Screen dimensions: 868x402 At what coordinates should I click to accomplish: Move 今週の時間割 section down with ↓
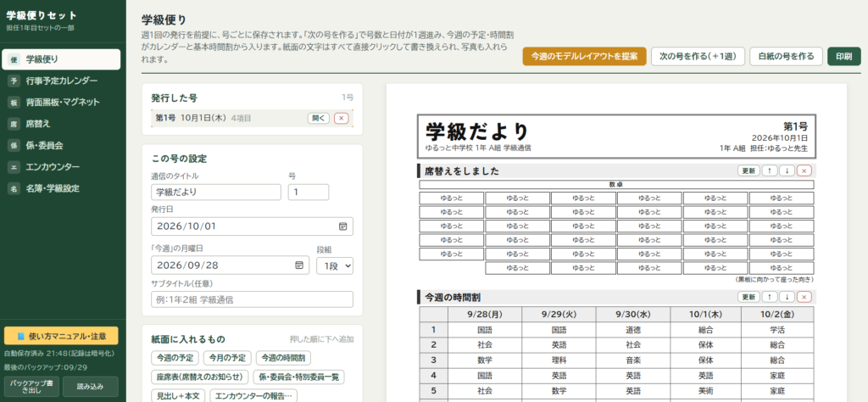(x=787, y=298)
